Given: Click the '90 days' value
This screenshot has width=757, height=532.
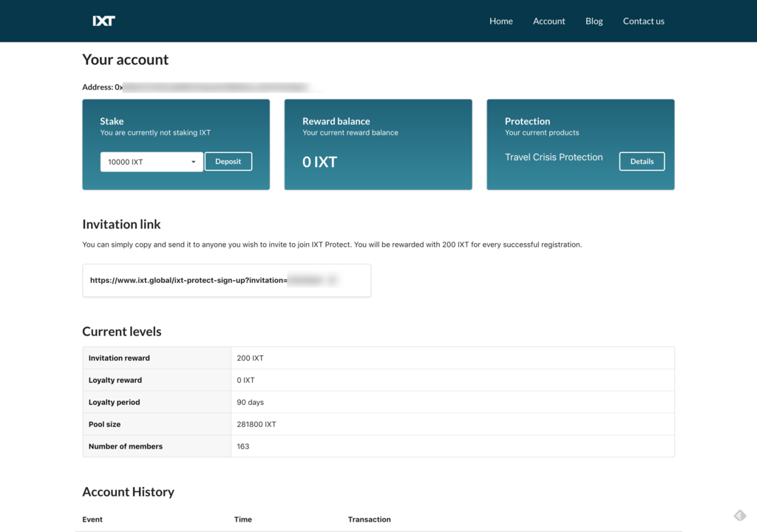Looking at the screenshot, I should coord(250,402).
